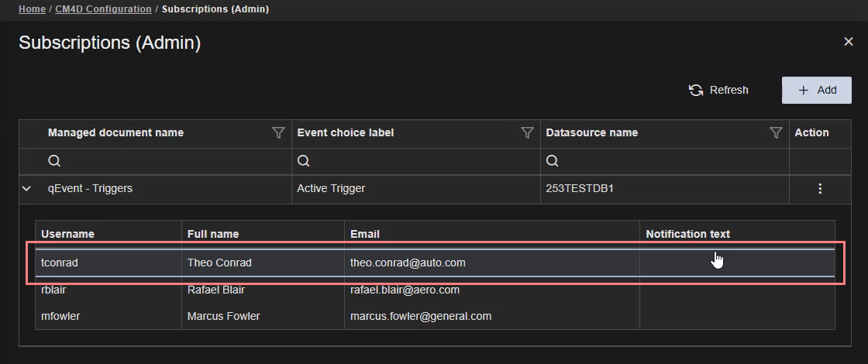This screenshot has height=364, width=868.
Task: Open the Datasource name filter icon
Action: tap(775, 133)
